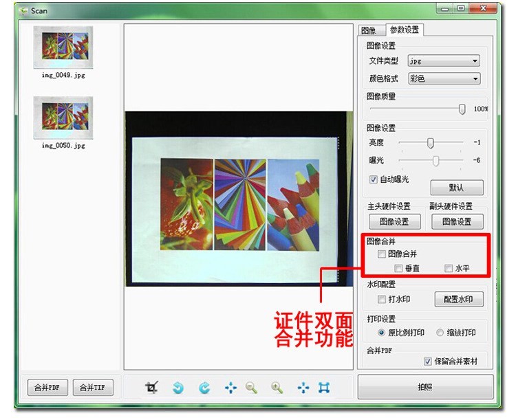Select the crop tool icon
The width and height of the screenshot is (516, 420).
[152, 387]
